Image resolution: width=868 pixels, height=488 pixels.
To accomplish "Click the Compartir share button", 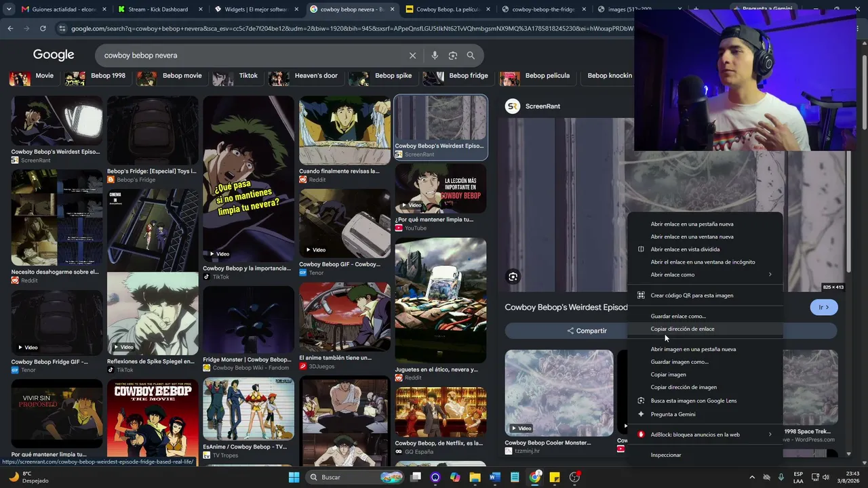I will 587,331.
